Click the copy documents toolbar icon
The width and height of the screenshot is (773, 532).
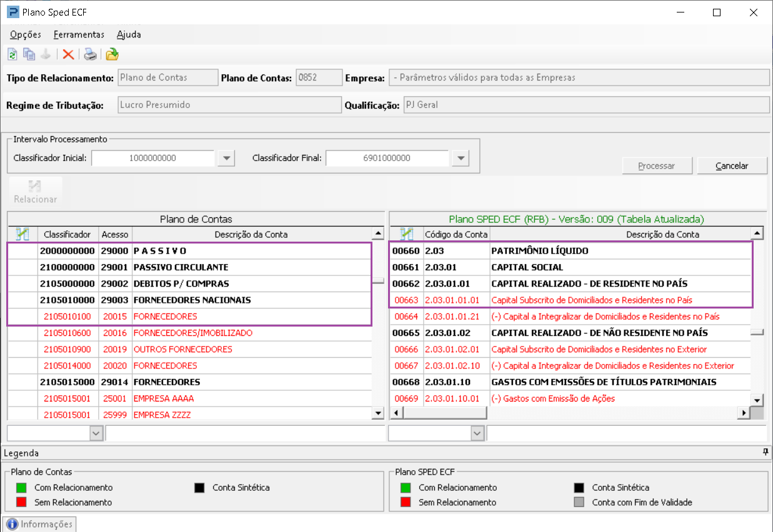[x=29, y=54]
